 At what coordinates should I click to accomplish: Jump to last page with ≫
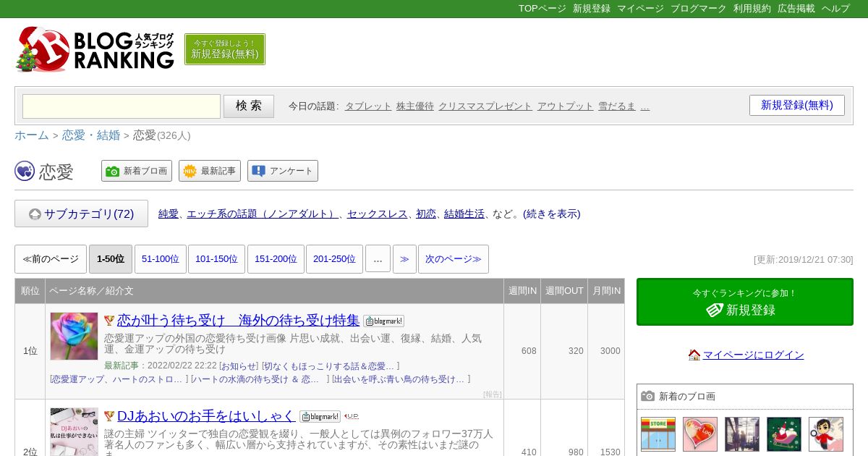pos(404,259)
